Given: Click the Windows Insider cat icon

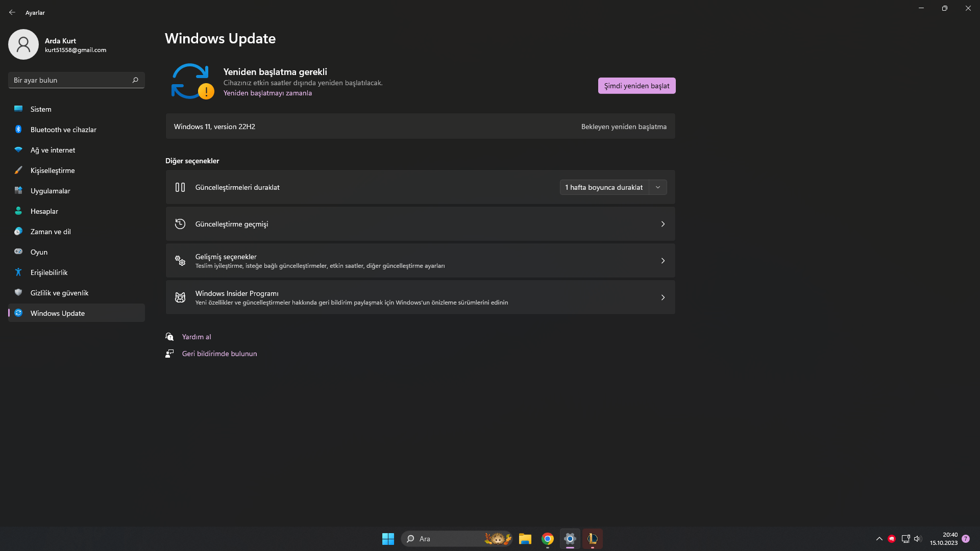Looking at the screenshot, I should (x=180, y=297).
